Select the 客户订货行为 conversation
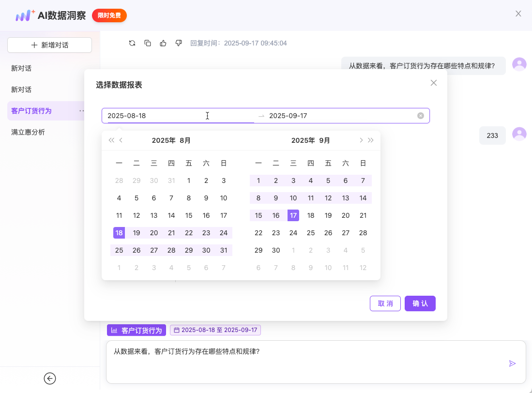Viewport: 532px width, 393px height. [31, 111]
